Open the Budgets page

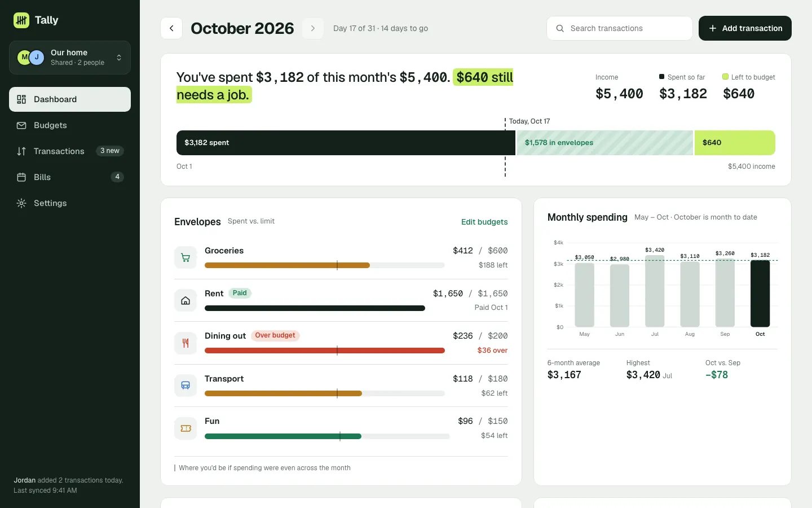click(70, 125)
